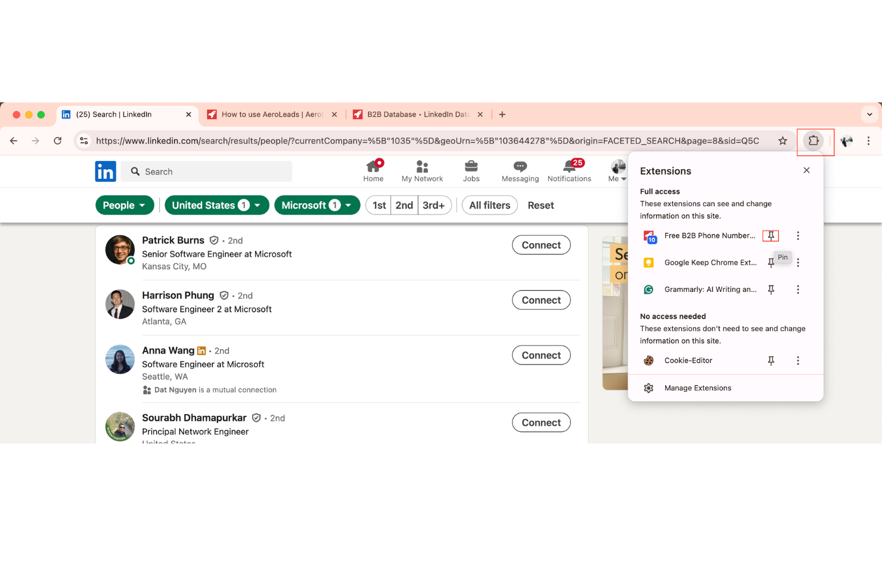
Task: Open the Jobs section
Action: (471, 171)
